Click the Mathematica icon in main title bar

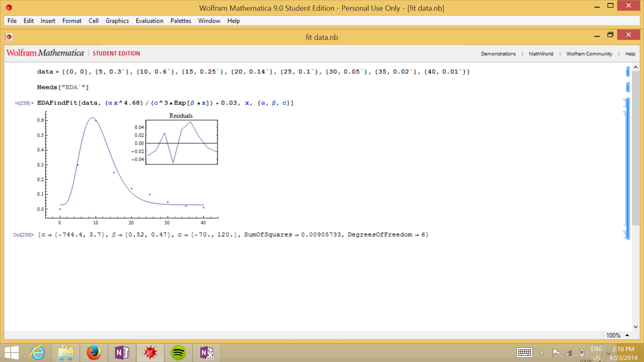[x=9, y=7]
